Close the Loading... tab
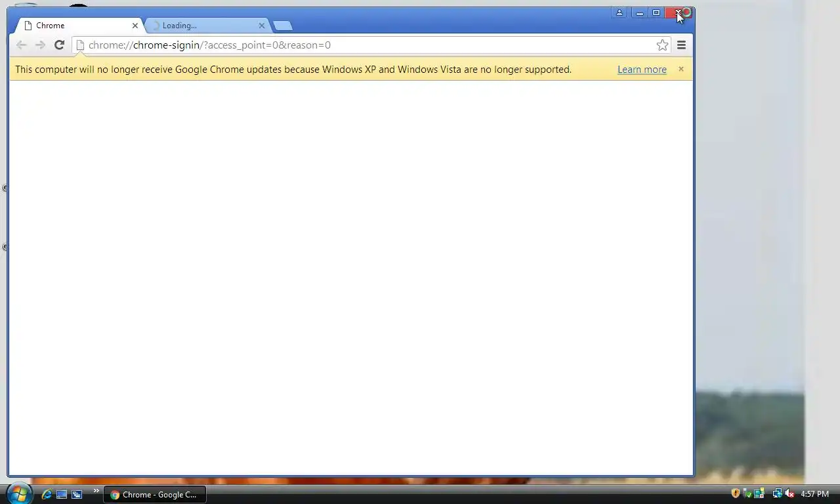 click(262, 26)
